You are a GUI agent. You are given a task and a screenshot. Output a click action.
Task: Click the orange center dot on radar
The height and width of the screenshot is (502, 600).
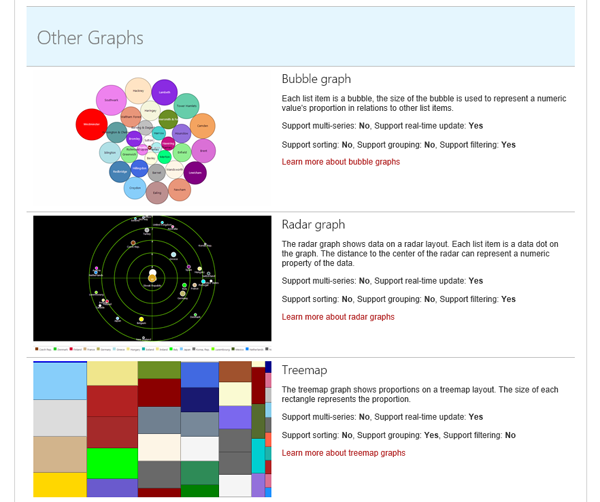pyautogui.click(x=152, y=277)
